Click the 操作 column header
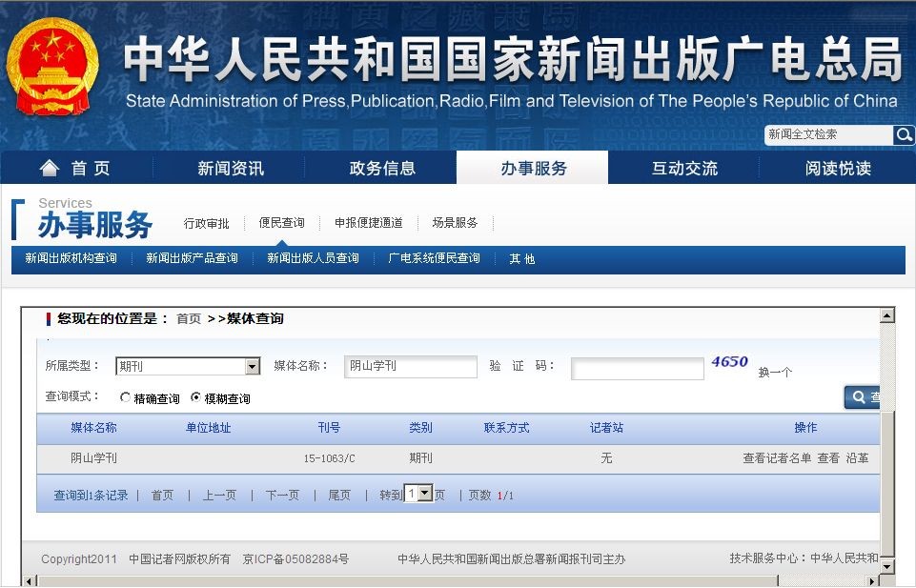916x588 pixels. [805, 428]
